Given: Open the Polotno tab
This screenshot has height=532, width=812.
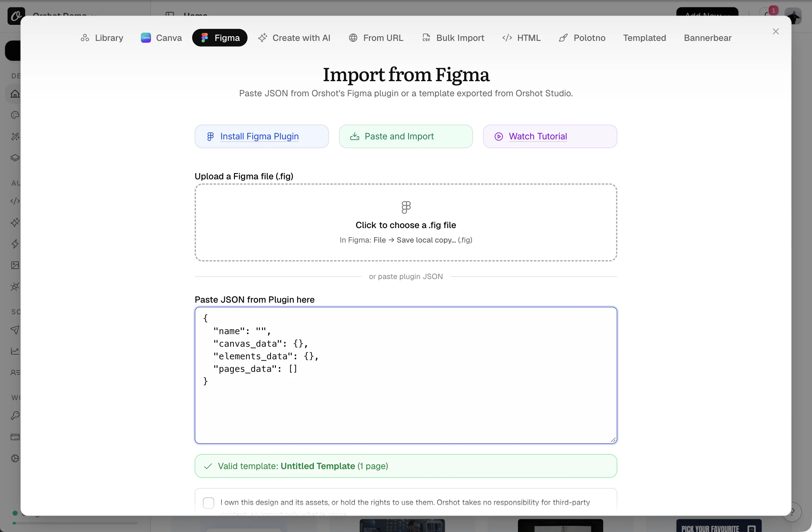Looking at the screenshot, I should 582,38.
